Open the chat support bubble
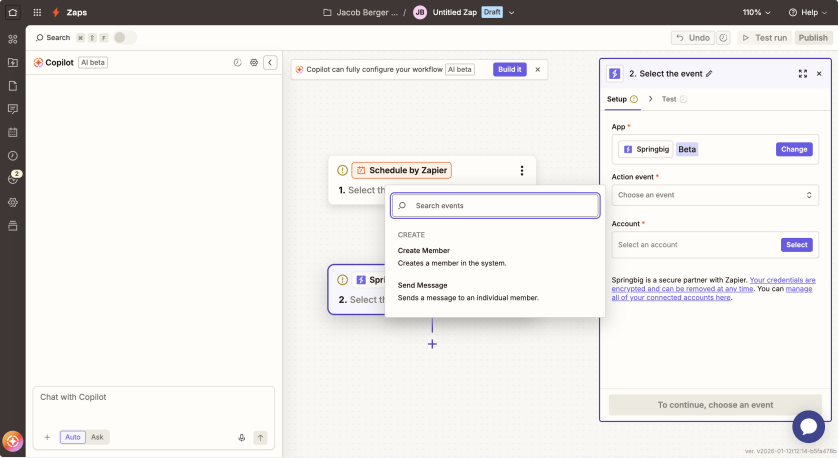The image size is (838, 458). tap(809, 426)
